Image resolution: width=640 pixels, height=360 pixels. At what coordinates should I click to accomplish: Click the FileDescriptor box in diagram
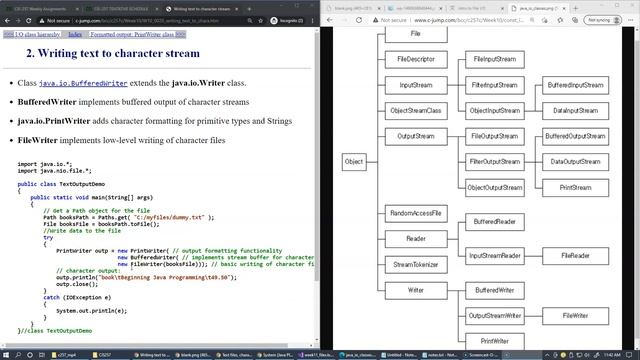[x=416, y=59]
